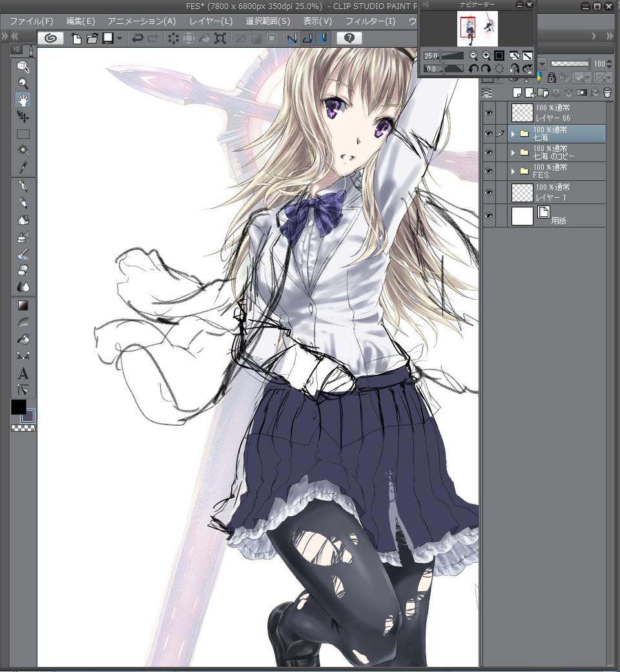Expand the 七海 layer folder

tap(513, 134)
